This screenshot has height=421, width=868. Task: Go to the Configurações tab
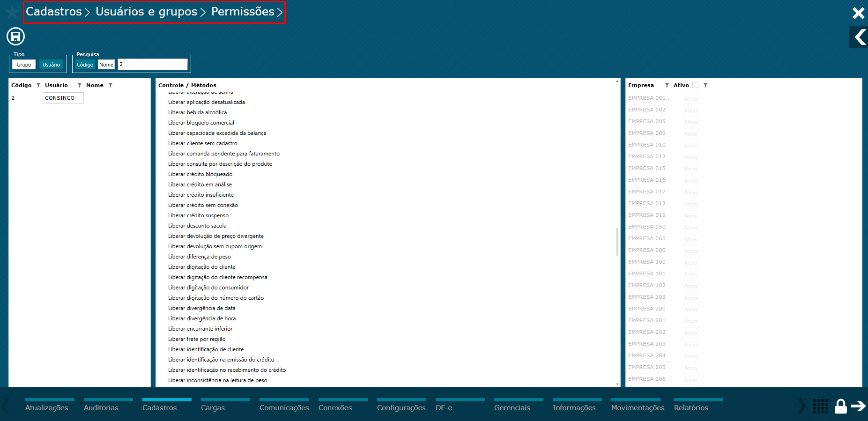[x=401, y=406]
